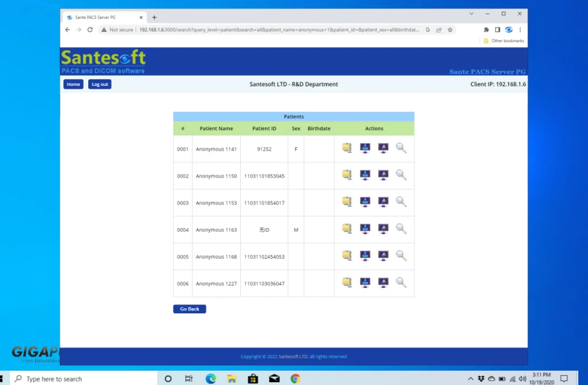This screenshot has height=385, width=588.
Task: Close the Sante PACS Server PG tab
Action: tap(141, 17)
